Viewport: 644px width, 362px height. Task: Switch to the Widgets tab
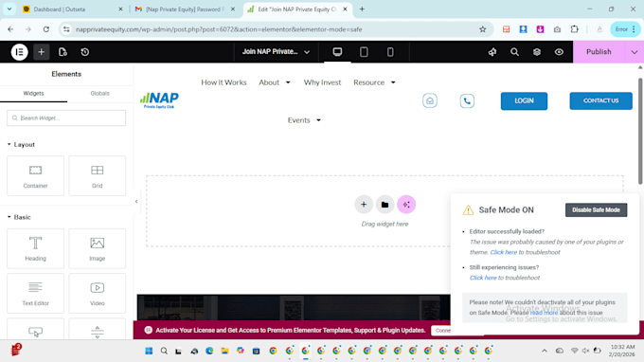34,93
